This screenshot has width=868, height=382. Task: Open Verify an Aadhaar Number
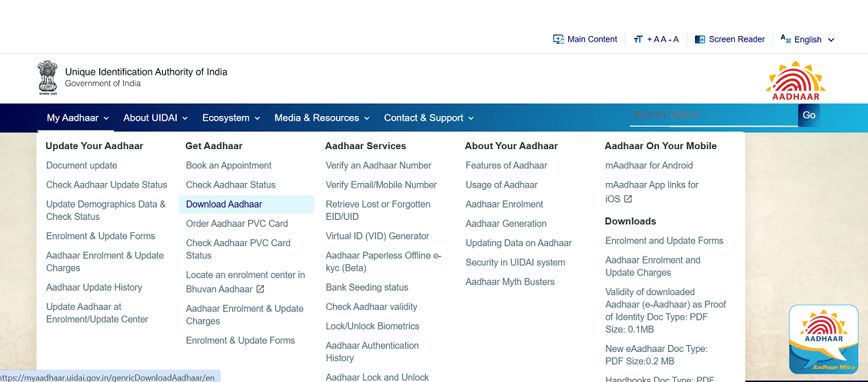point(378,165)
